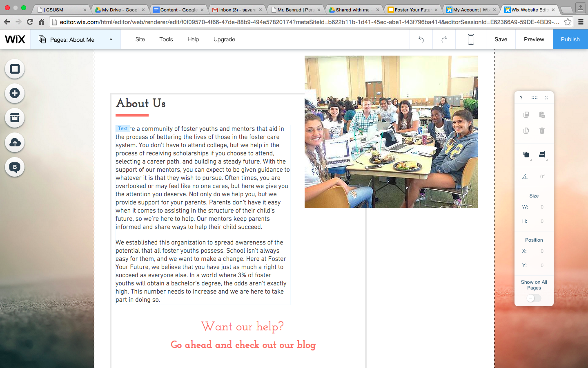588x368 pixels.
Task: Click the X position field
Action: pyautogui.click(x=542, y=251)
